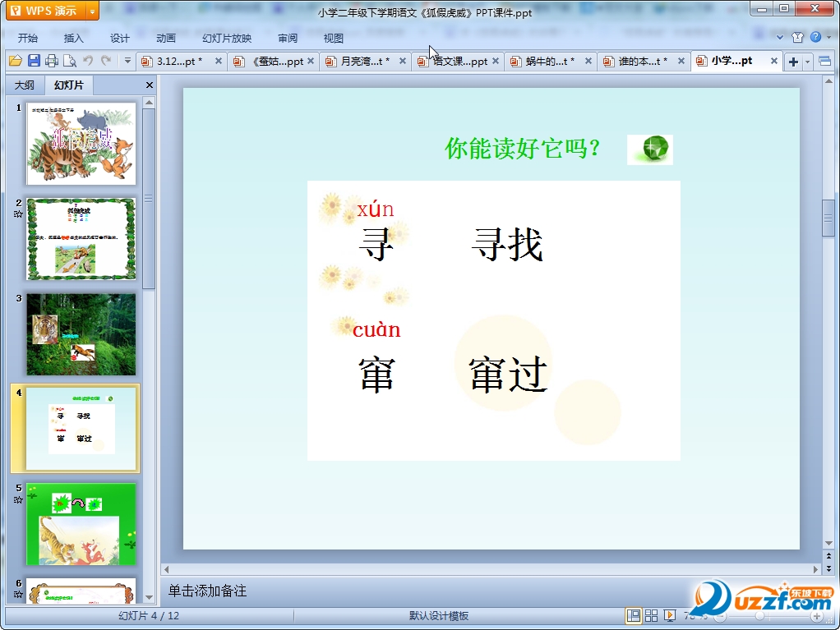Screen dimensions: 840x630
Task: Click the blue Help question mark icon
Action: (x=816, y=36)
